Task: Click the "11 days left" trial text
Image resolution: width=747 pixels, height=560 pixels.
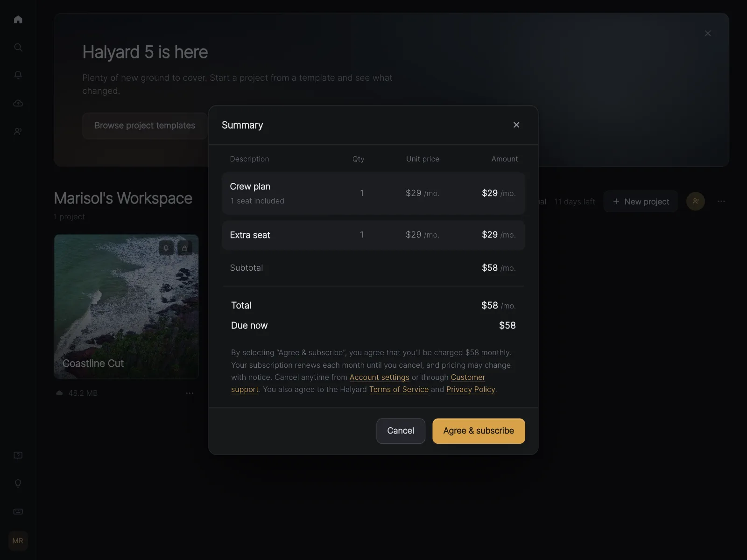Action: pyautogui.click(x=575, y=202)
